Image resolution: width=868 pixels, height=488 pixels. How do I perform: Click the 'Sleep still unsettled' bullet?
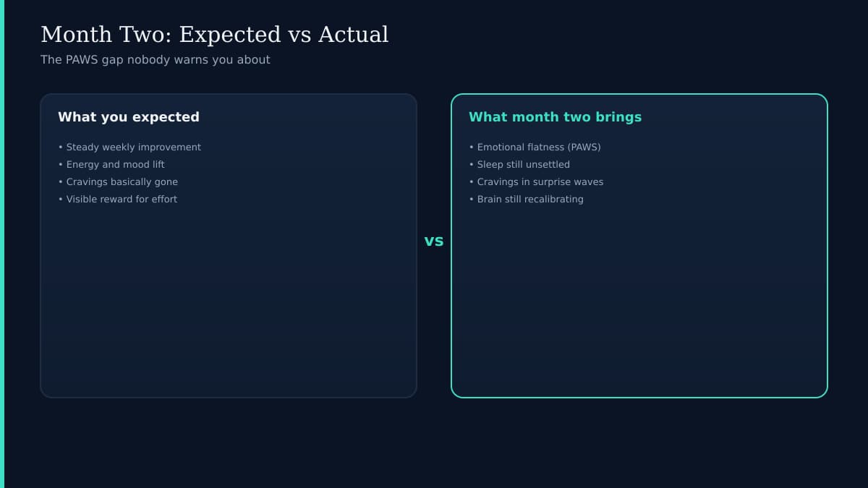point(519,165)
